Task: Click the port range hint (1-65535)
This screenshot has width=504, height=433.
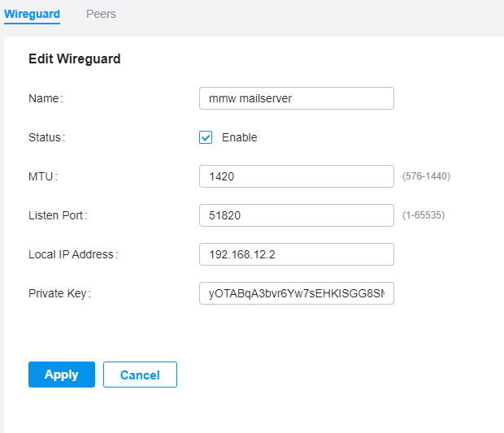Action: 424,215
